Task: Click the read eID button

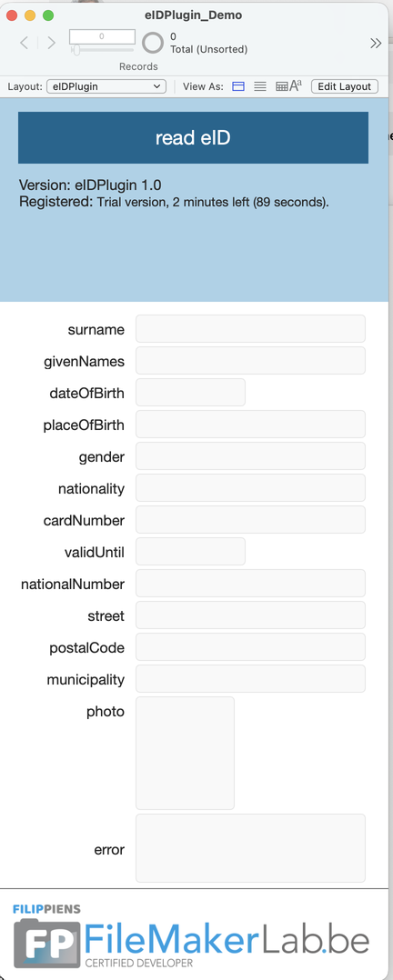Action: (x=193, y=137)
